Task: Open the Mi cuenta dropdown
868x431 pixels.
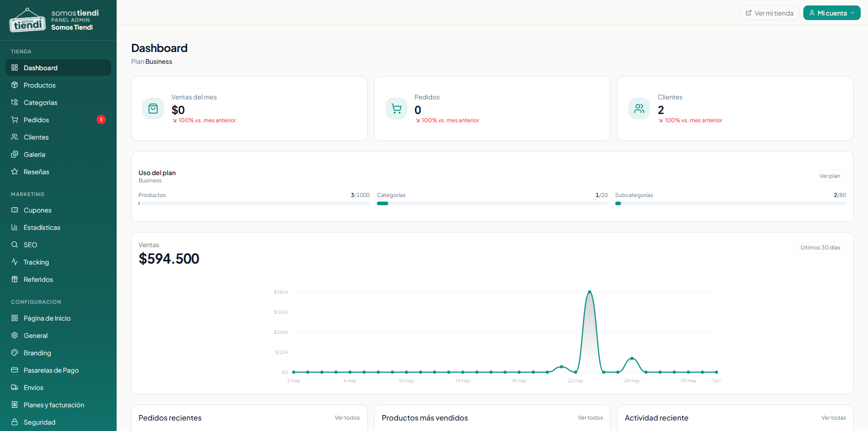Action: click(832, 13)
